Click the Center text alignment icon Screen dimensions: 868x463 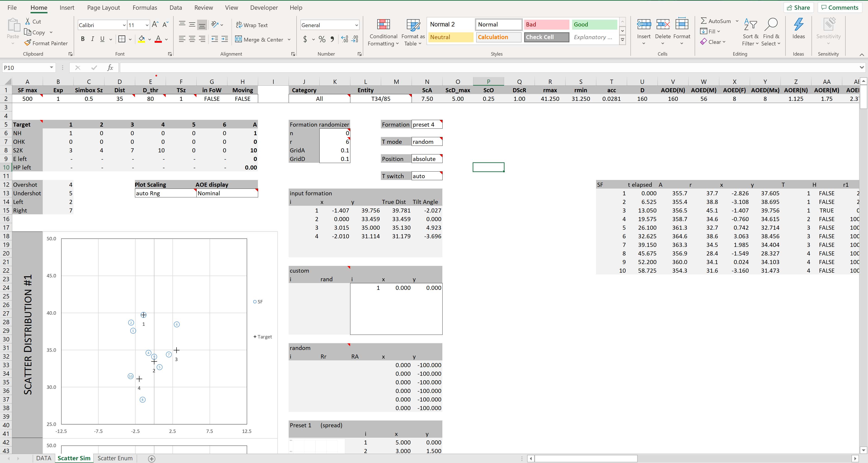pos(192,39)
